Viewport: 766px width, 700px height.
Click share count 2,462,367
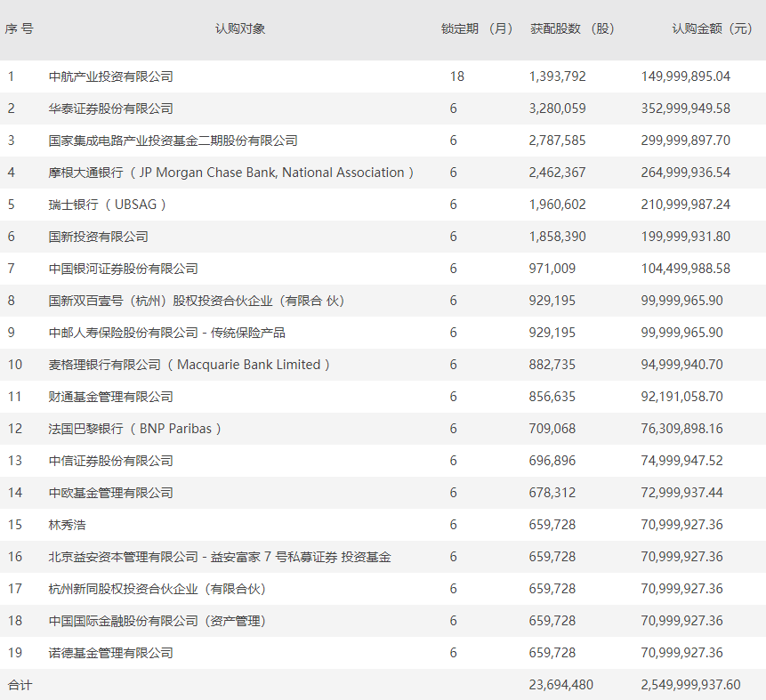(558, 173)
